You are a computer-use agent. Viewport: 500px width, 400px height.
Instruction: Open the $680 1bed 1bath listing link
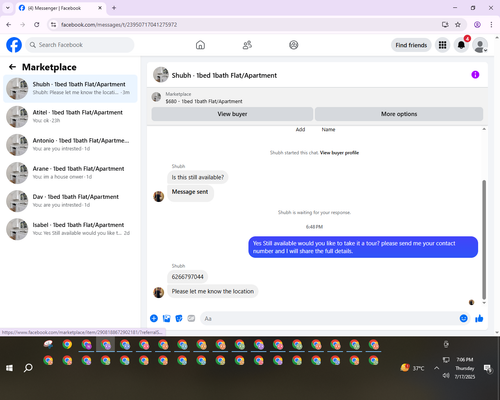[204, 101]
